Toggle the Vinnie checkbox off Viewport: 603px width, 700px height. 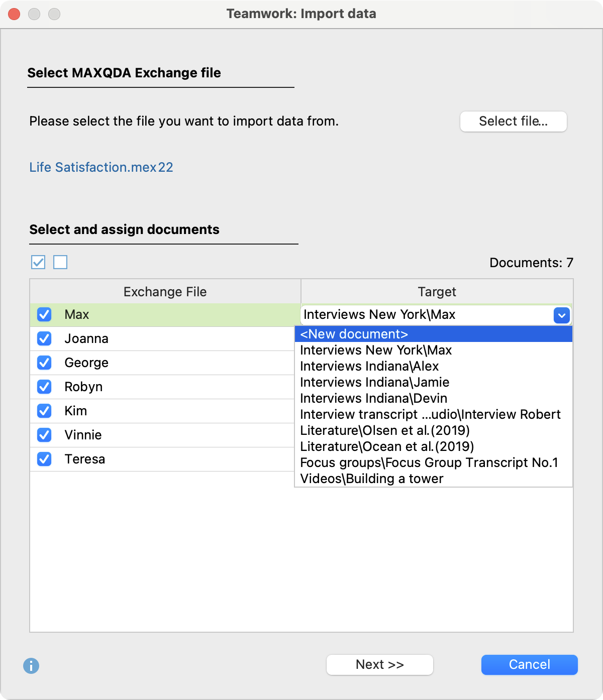click(44, 435)
